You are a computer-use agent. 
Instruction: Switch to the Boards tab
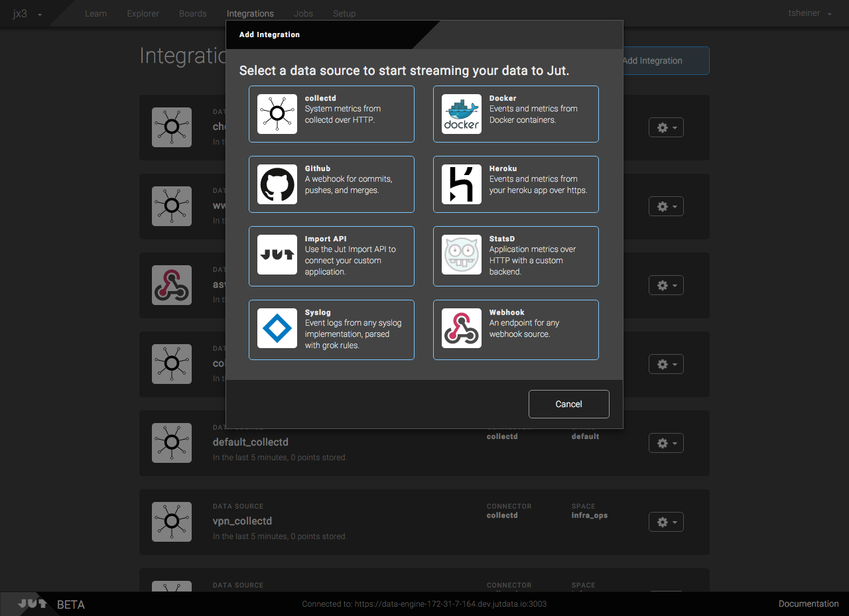coord(192,13)
